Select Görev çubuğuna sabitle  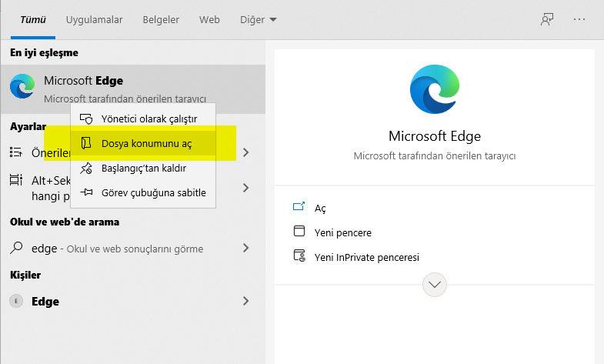click(143, 192)
